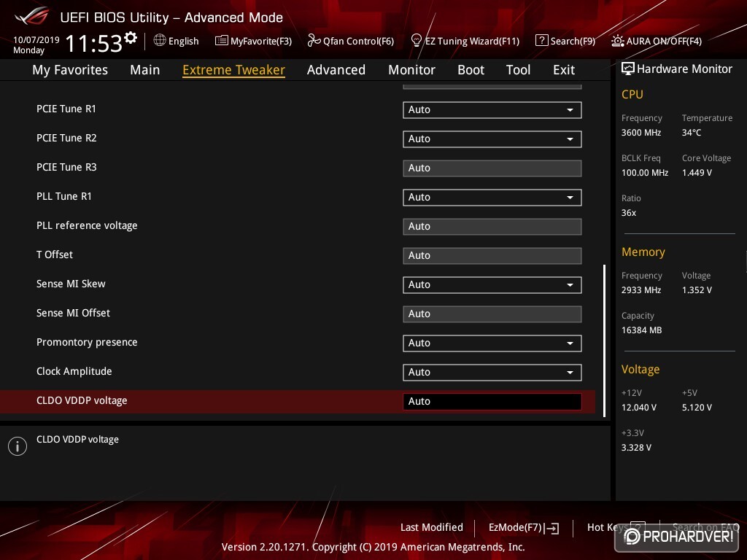Click the 11:53 clock display
Screen dimensions: 747x560
94,43
